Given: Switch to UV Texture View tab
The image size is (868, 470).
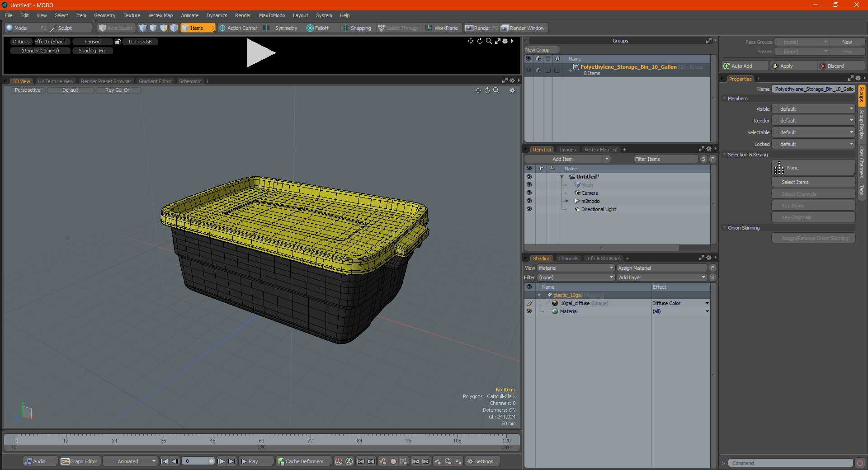Looking at the screenshot, I should tap(56, 81).
